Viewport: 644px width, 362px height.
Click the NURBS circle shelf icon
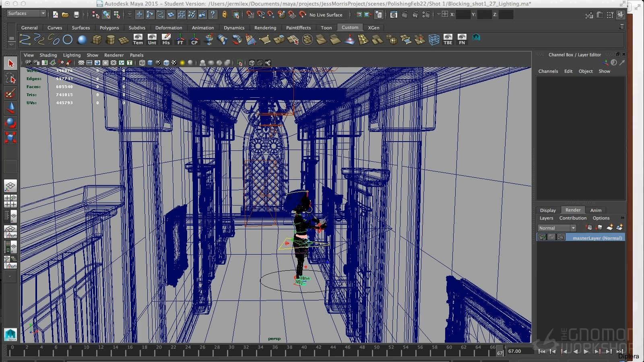click(x=68, y=39)
